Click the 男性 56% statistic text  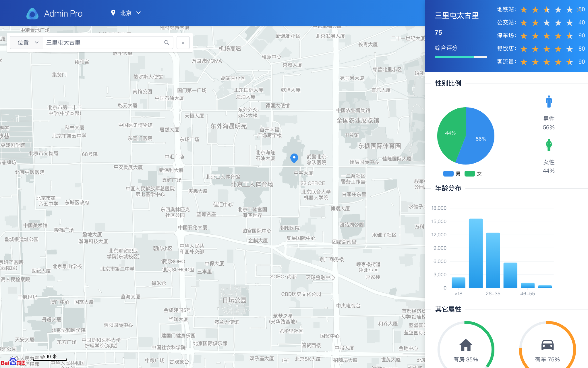549,123
